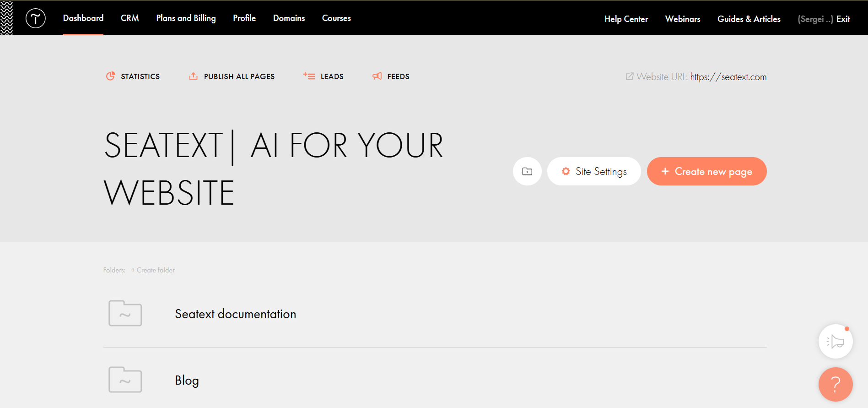The height and width of the screenshot is (408, 868).
Task: Open the Blog folder icon
Action: [x=125, y=380]
